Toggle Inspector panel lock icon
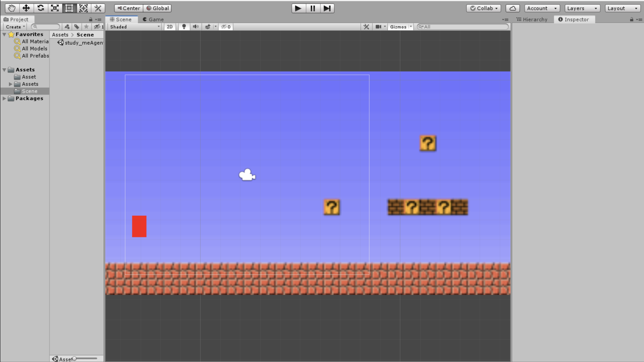The height and width of the screenshot is (362, 644). tap(632, 19)
